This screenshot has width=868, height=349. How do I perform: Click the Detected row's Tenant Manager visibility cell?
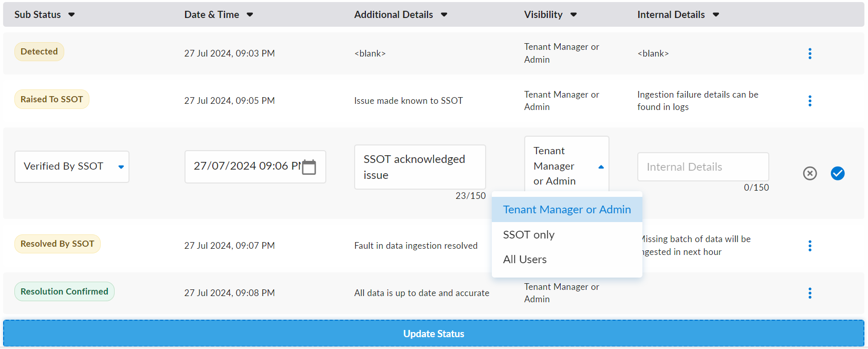(x=562, y=53)
